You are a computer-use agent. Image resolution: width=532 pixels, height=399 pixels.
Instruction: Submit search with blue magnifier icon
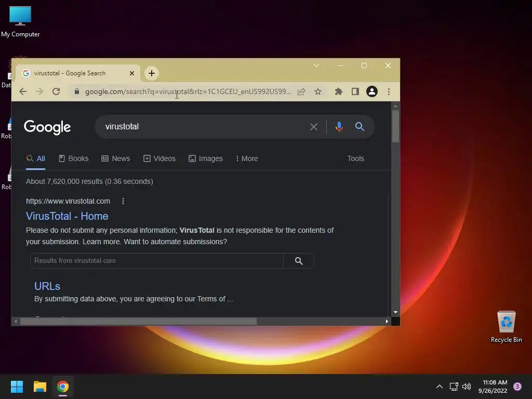360,127
